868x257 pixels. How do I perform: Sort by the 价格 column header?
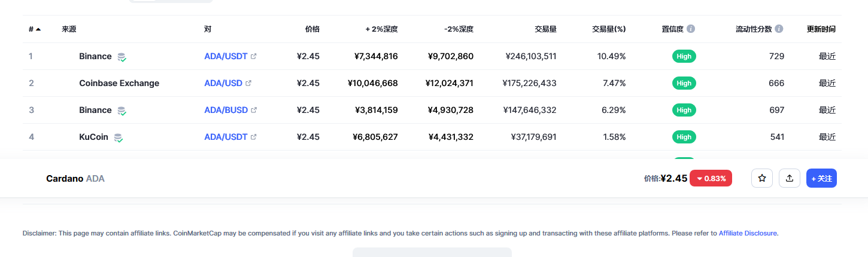(312, 29)
